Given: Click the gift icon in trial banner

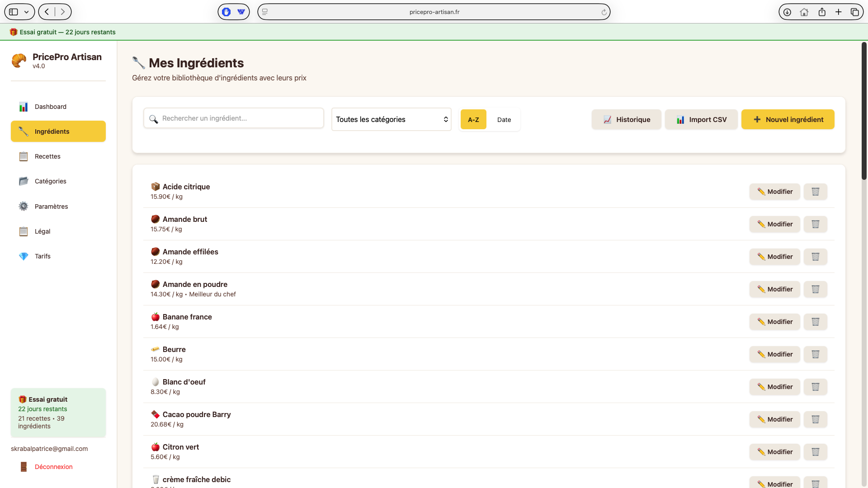Looking at the screenshot, I should [x=14, y=32].
